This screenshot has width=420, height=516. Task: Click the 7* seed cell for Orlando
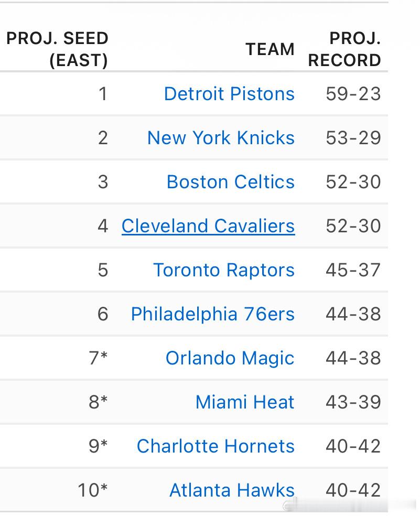click(x=98, y=358)
